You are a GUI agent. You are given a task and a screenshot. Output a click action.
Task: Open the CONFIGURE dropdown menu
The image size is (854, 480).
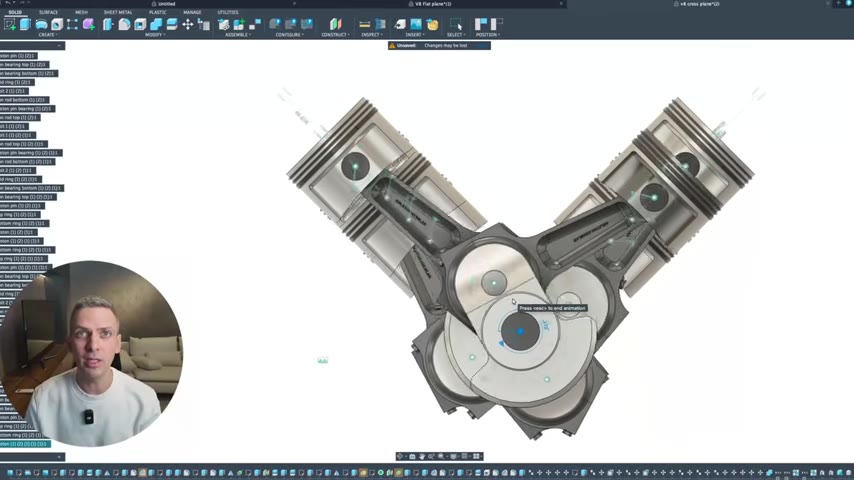click(289, 35)
